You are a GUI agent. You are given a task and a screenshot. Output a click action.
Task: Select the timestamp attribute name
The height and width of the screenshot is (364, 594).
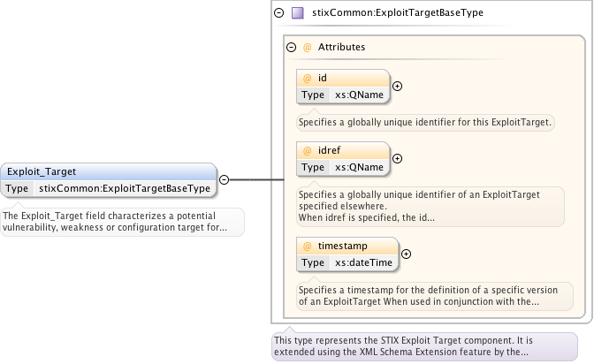(342, 246)
